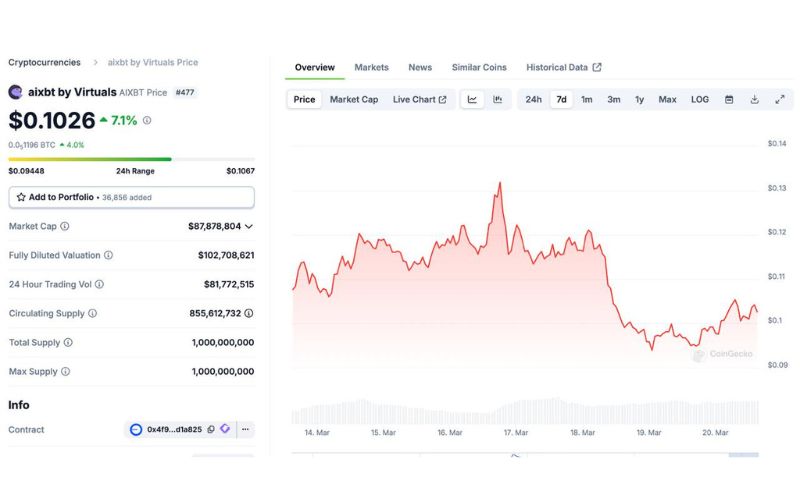
Task: Switch to candlestick chart view icon
Action: [497, 99]
